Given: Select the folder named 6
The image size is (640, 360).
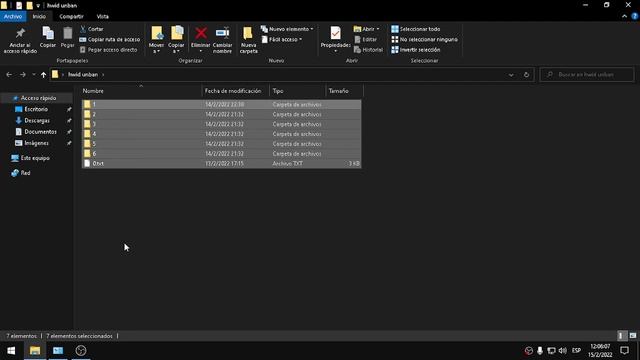Looking at the screenshot, I should pos(222,153).
